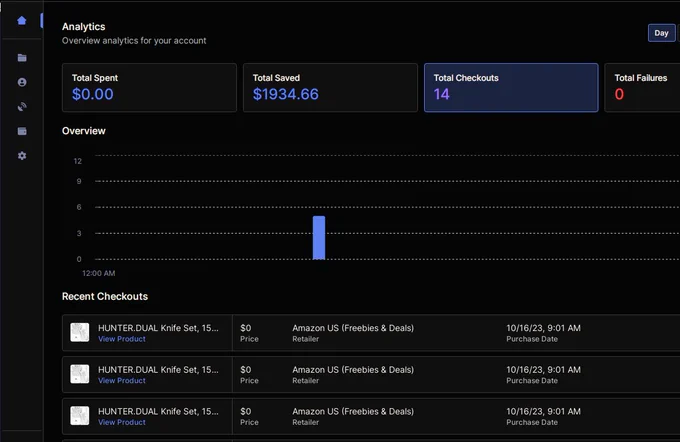This screenshot has height=442, width=680.
Task: Click second row's 10/16/23, 9:01 AM date
Action: click(x=543, y=370)
